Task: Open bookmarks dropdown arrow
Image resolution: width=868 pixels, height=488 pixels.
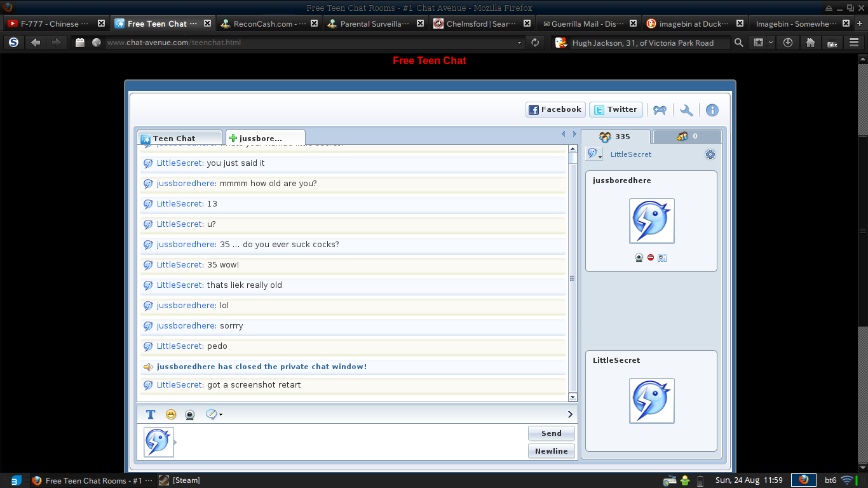Action: pyautogui.click(x=771, y=43)
